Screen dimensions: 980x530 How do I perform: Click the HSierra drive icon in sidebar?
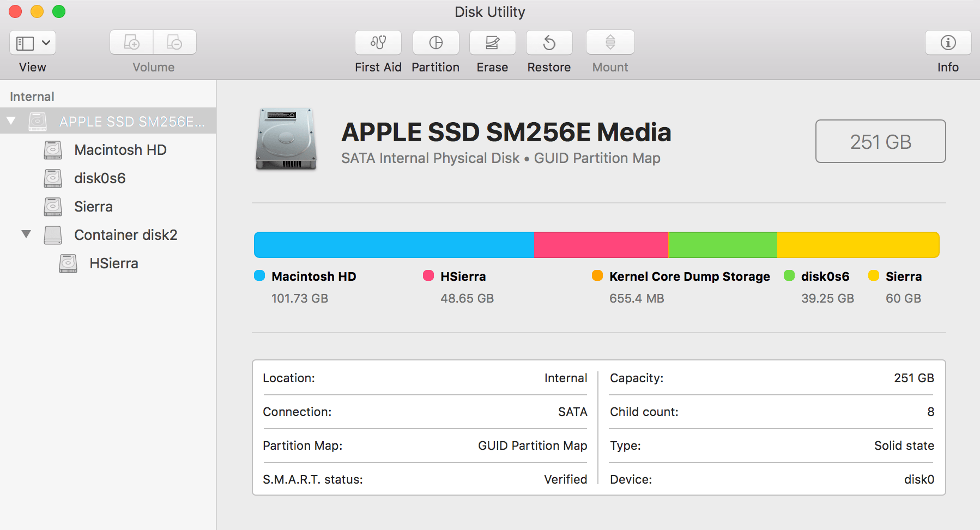point(68,263)
